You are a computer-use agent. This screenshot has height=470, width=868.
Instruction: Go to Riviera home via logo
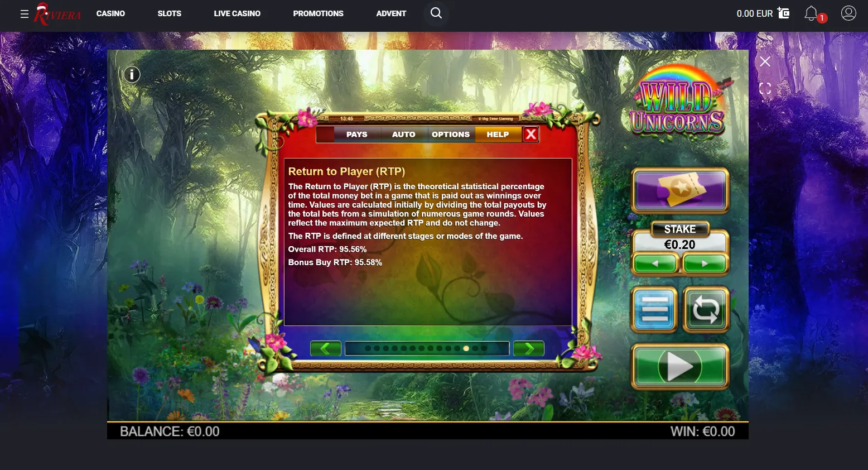(x=57, y=14)
